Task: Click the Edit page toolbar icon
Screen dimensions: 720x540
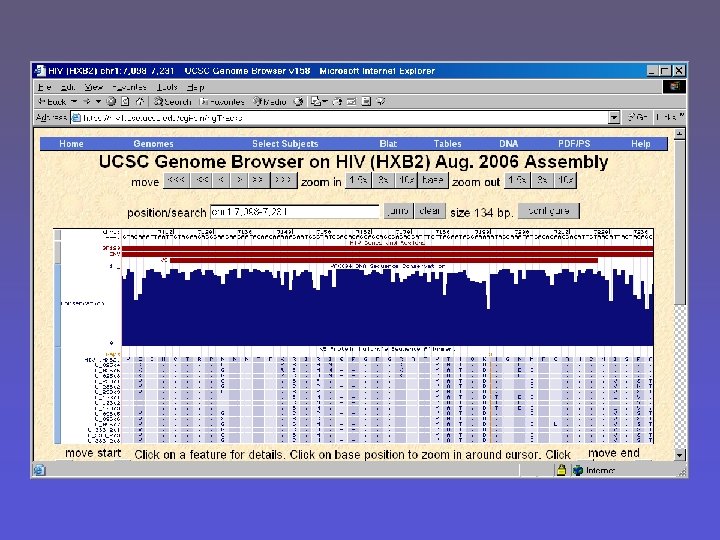Action: [x=351, y=101]
